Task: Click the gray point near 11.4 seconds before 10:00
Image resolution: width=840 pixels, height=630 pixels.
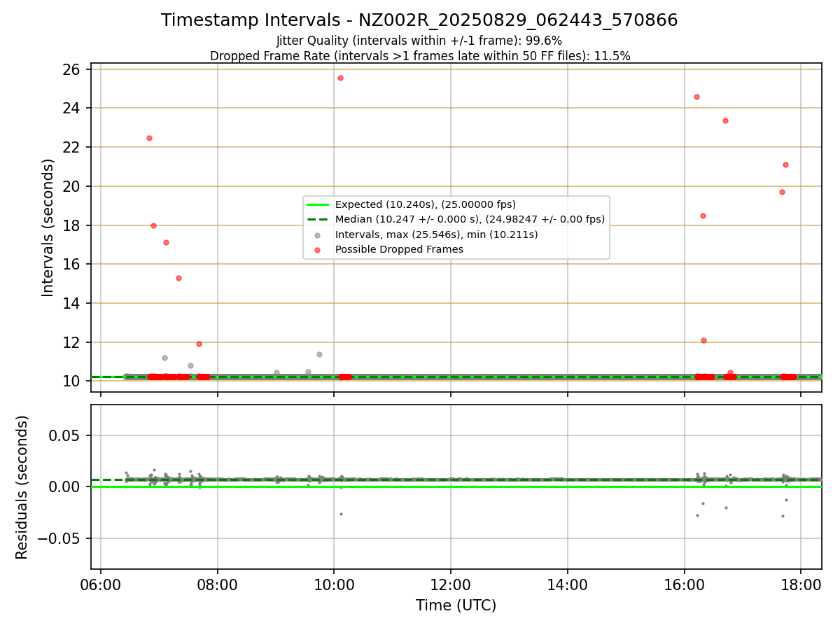Action: coord(319,354)
